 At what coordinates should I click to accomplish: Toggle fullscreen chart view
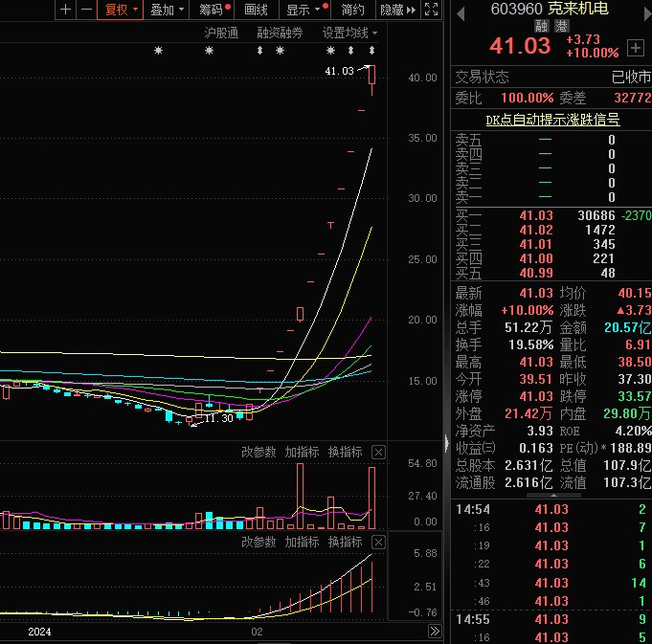click(431, 10)
